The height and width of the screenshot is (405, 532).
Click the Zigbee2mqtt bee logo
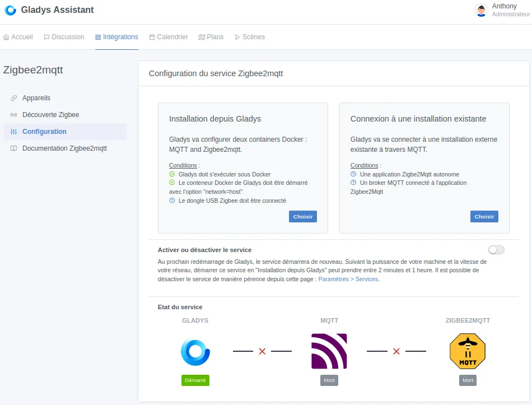click(x=467, y=351)
